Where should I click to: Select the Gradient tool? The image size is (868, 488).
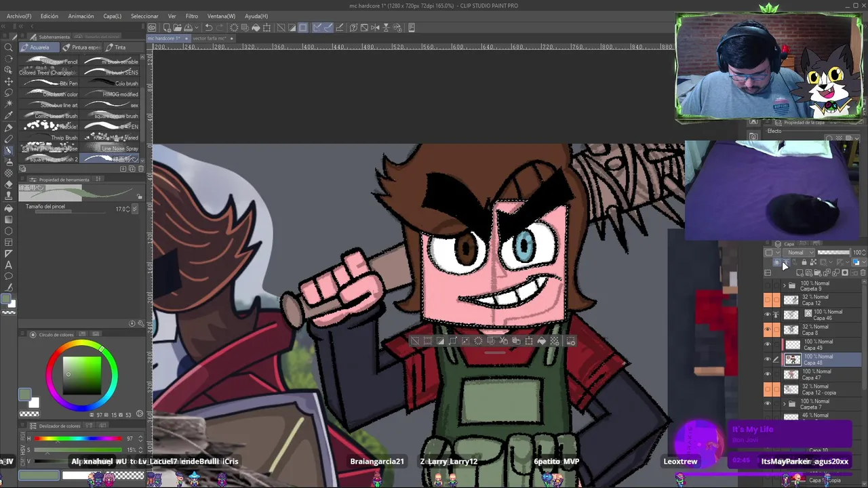[9, 219]
